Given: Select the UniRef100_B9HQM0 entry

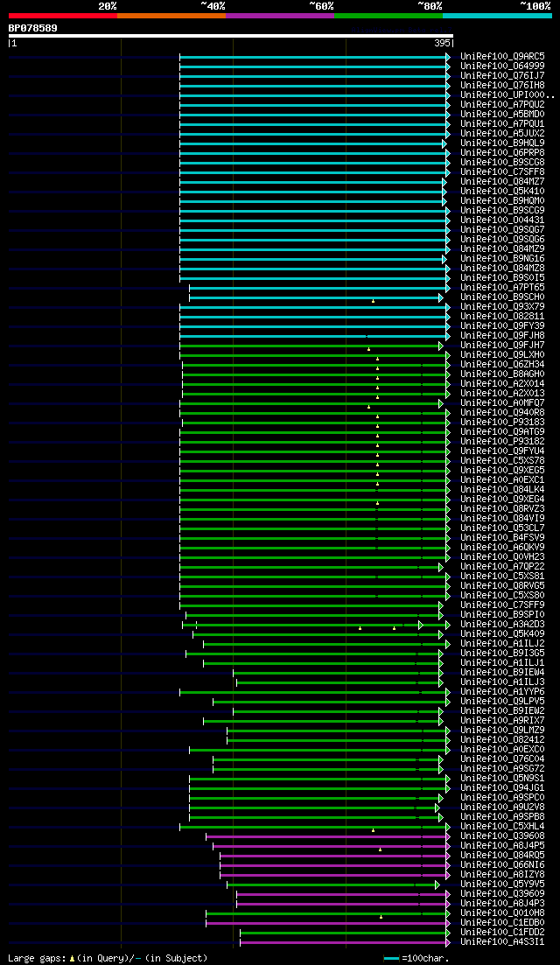Looking at the screenshot, I should pyautogui.click(x=502, y=201).
